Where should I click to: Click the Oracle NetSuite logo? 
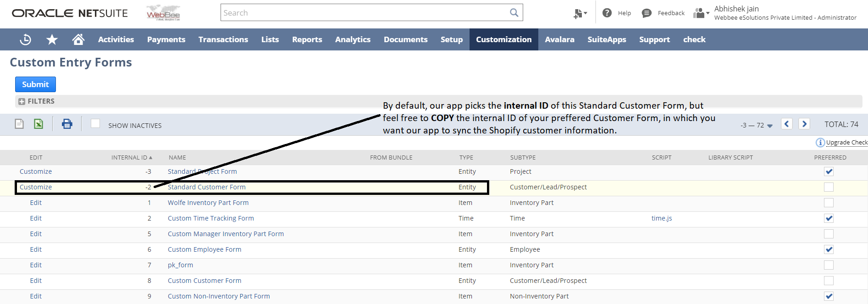[70, 13]
